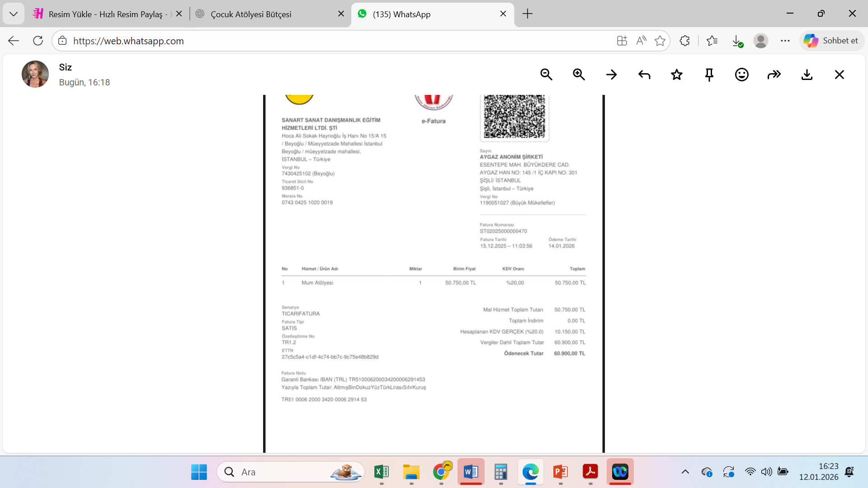Screen dimensions: 868x488
Task: Close the Çocuk Atölyesi Bütçesi tab
Action: [x=341, y=14]
